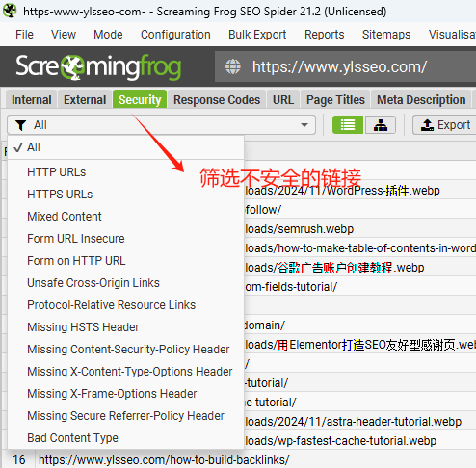Select the Security tab

point(140,100)
